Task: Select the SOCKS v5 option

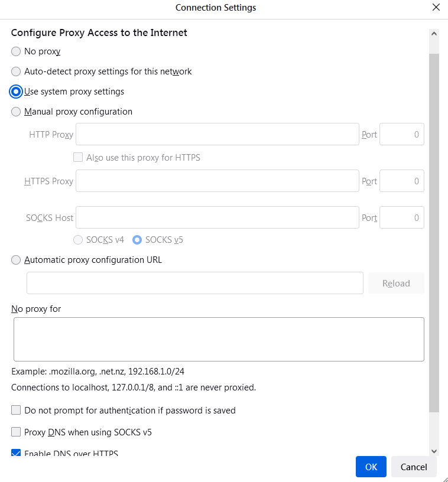Action: point(137,240)
